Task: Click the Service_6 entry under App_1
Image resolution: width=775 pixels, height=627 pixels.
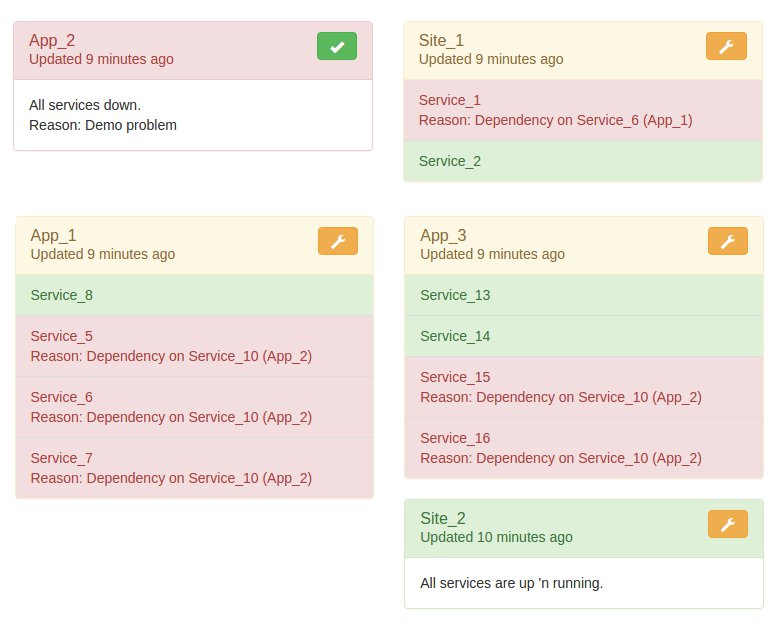Action: tap(194, 407)
